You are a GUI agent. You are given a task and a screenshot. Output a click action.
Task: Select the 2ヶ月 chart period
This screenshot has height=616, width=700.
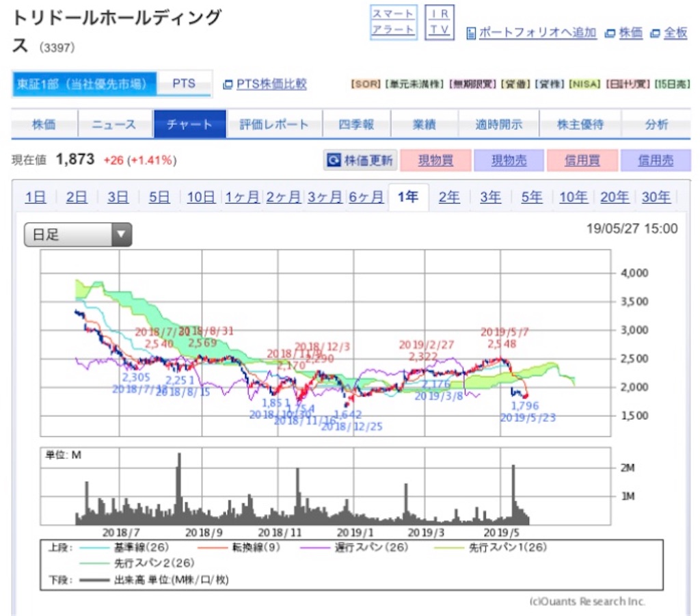click(284, 197)
